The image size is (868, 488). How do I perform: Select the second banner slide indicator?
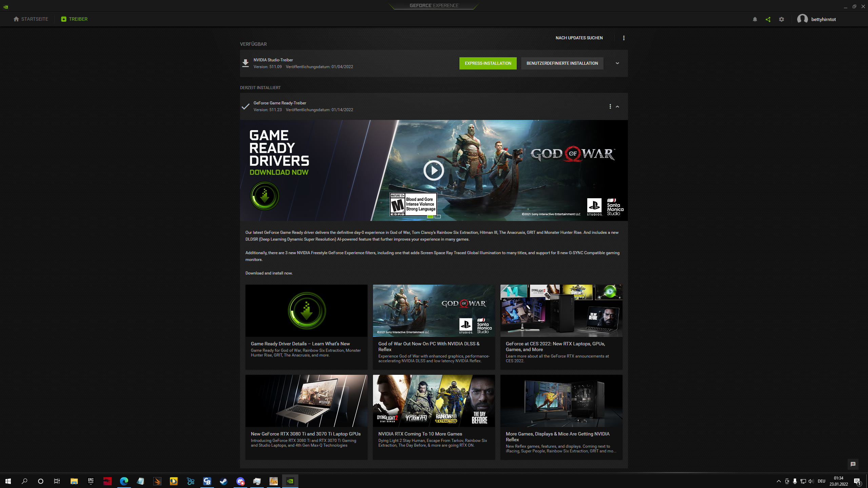(438, 217)
